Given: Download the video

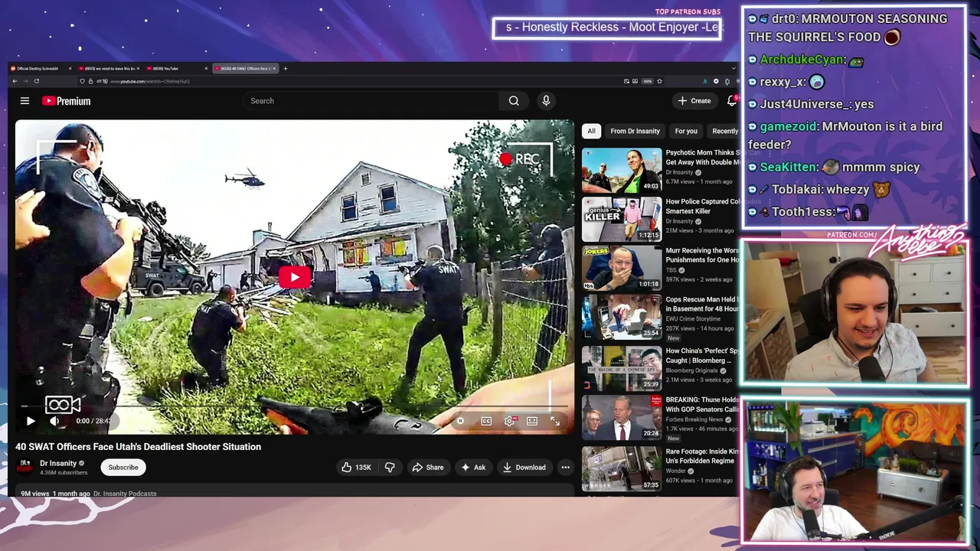Looking at the screenshot, I should point(524,468).
